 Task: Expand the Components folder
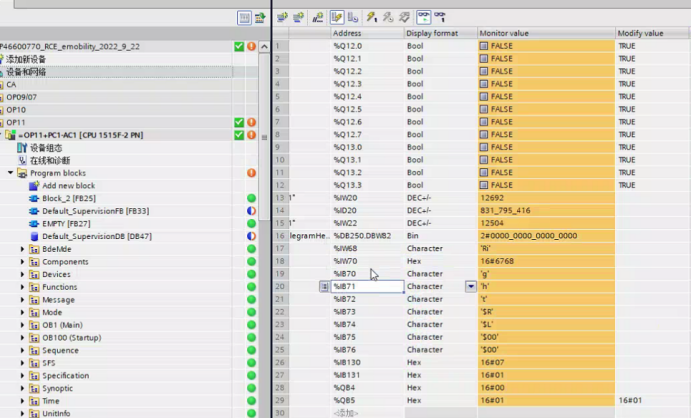pyautogui.click(x=22, y=262)
